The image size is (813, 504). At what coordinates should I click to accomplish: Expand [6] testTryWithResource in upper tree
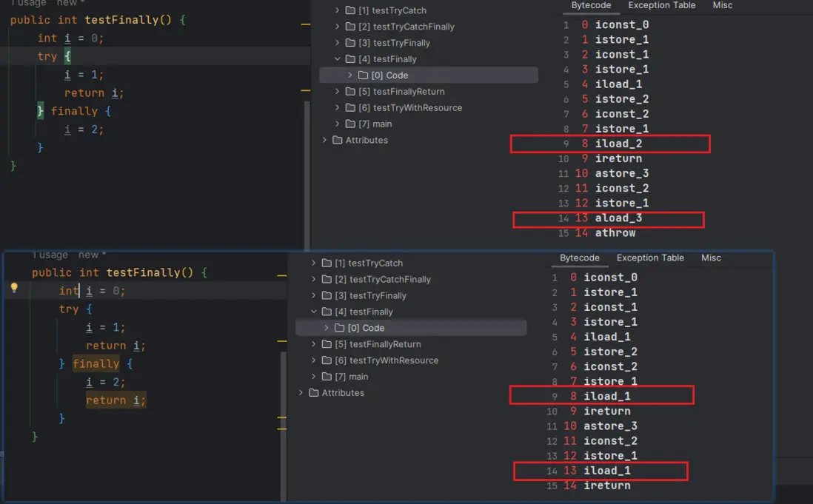click(337, 108)
